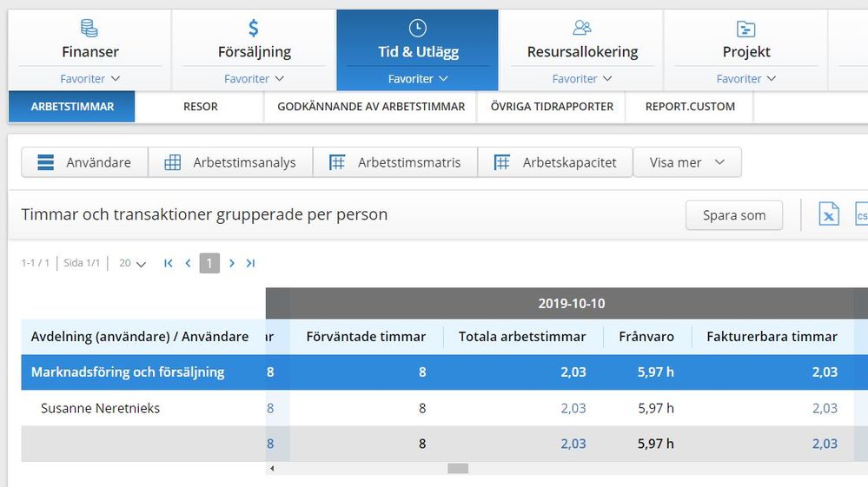Sort by Fakturerbara timmar column header
The image size is (868, 487).
[772, 337]
